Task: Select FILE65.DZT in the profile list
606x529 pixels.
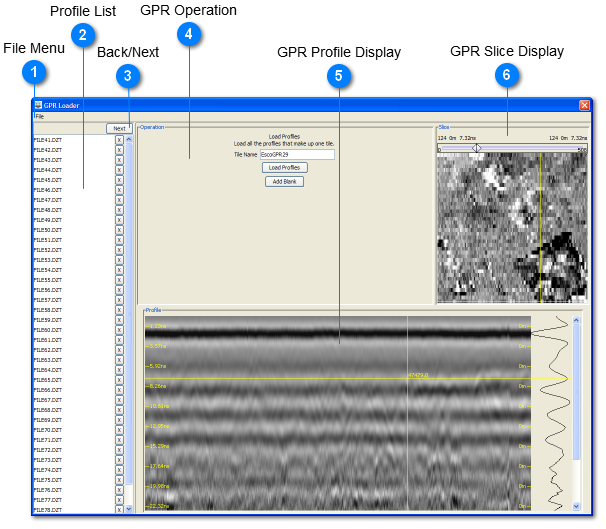Action: click(48, 380)
